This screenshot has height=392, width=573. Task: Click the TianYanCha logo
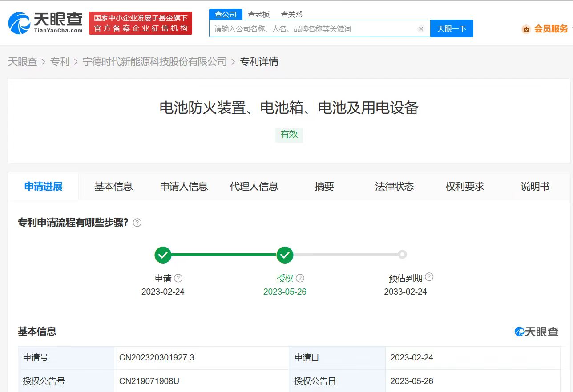tap(45, 23)
